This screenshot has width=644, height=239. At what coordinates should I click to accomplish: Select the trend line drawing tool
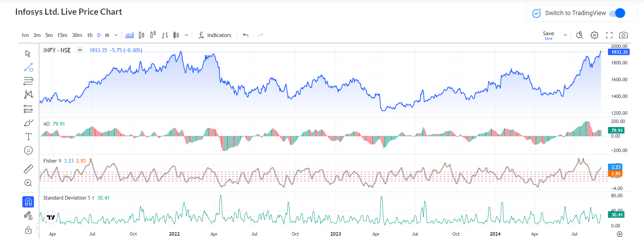pos(28,67)
